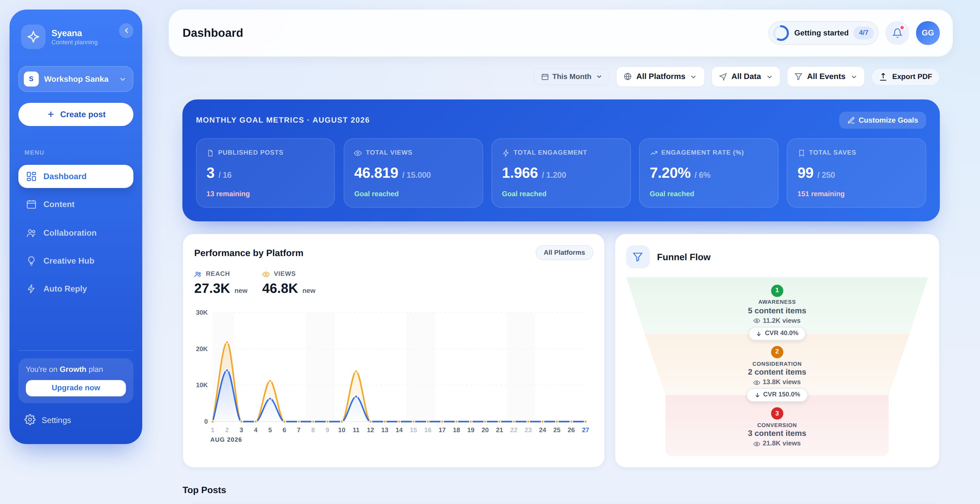Open the Workshop Sanka workspace dropdown
Screen dimensions: 980x504
(76, 79)
